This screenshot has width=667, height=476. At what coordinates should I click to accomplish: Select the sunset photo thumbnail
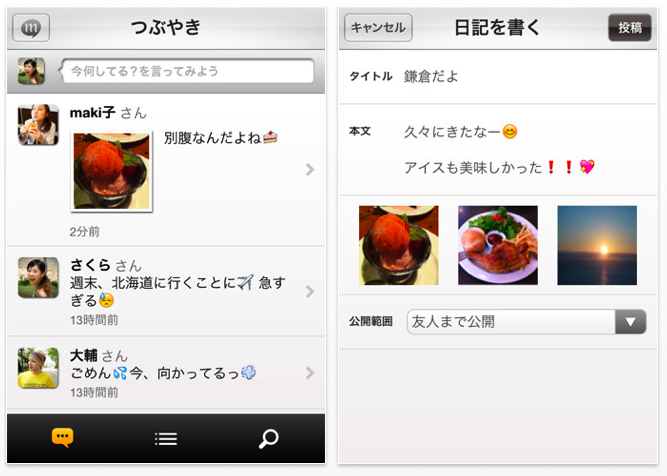click(597, 245)
